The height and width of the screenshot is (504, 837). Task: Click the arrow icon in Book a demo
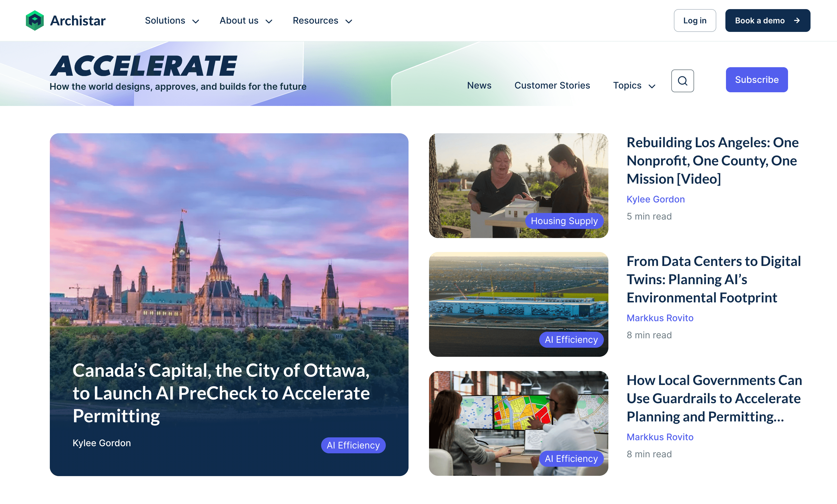797,21
